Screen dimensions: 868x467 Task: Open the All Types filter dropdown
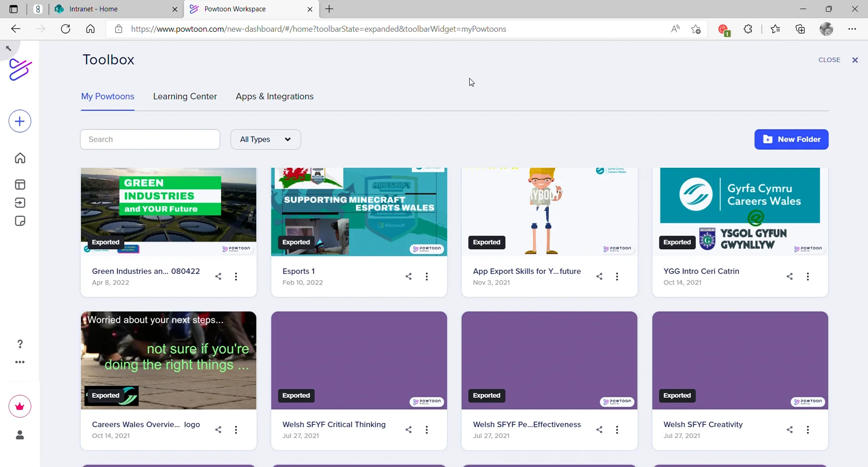coord(265,139)
